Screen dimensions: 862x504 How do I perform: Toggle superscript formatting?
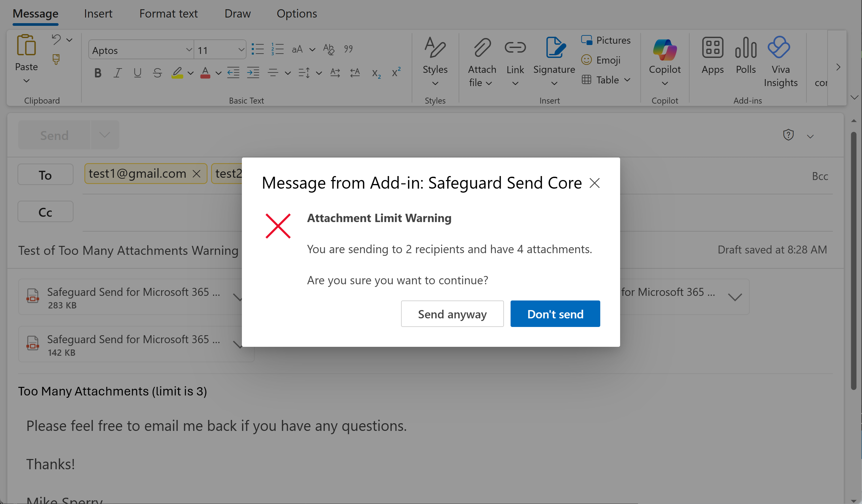point(396,72)
